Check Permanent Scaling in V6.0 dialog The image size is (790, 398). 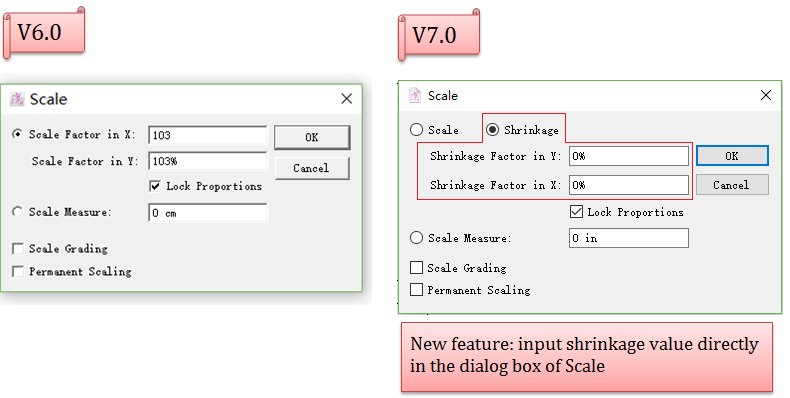coord(18,272)
